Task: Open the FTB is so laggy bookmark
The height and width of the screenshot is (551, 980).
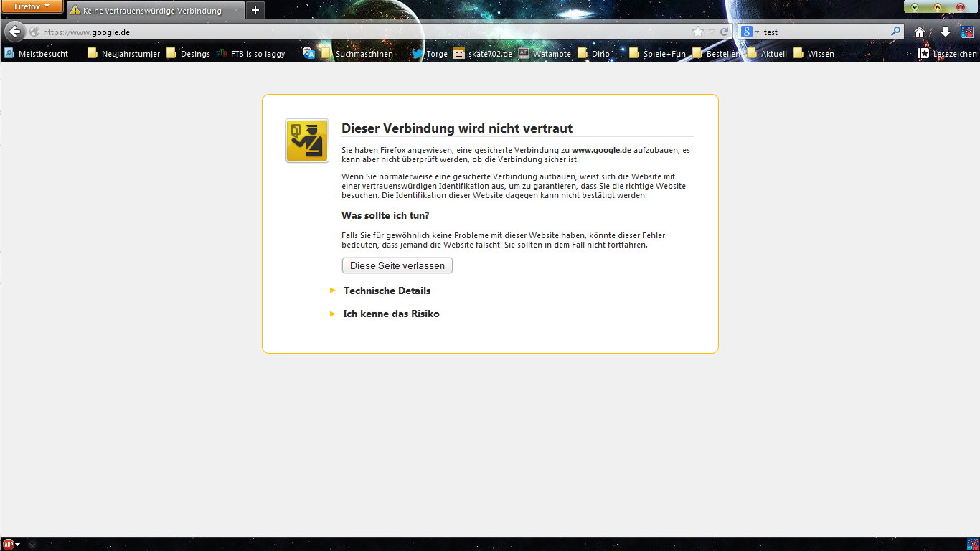Action: [x=256, y=53]
